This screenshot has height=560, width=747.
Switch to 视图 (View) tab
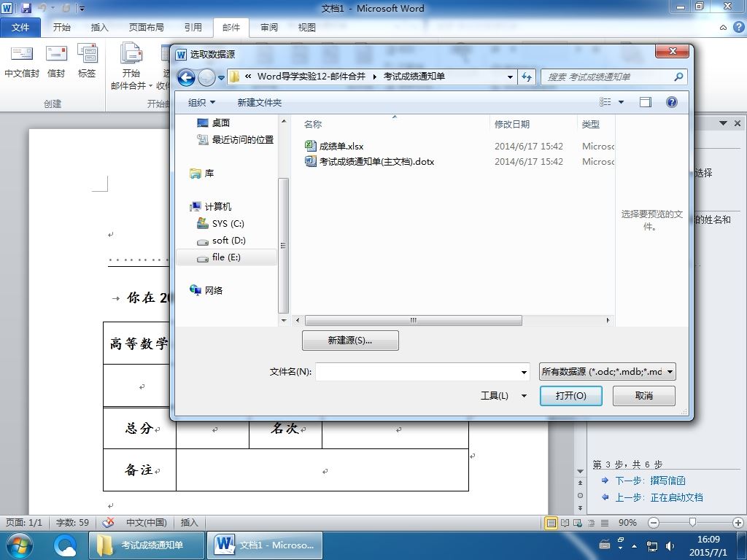(x=307, y=28)
